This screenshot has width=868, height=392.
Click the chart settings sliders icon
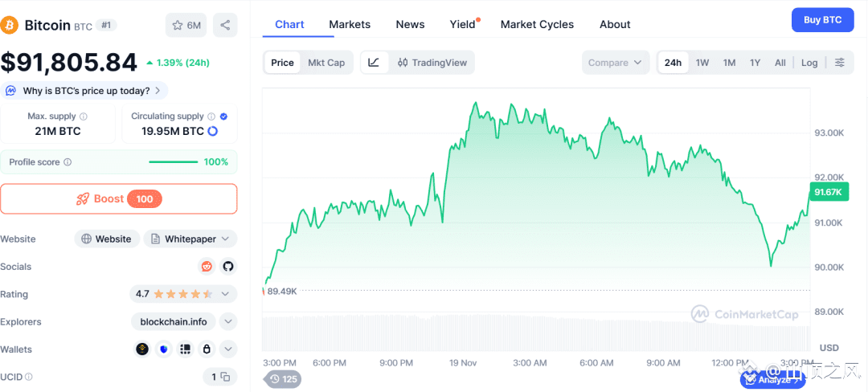tap(839, 63)
